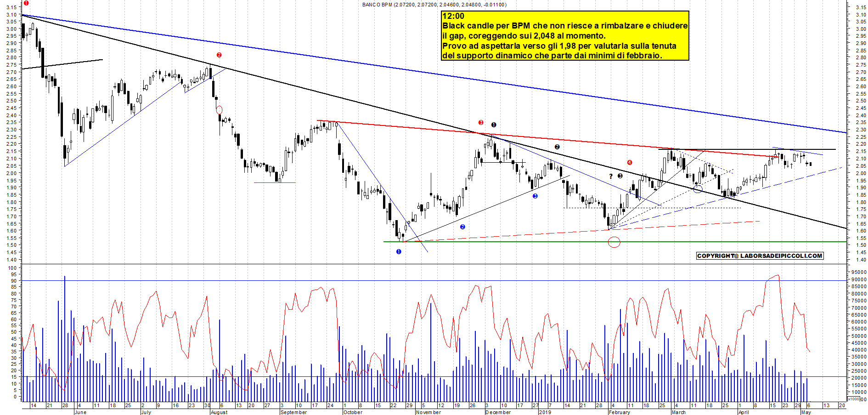Click the October month label
This screenshot has height=415, width=868.
point(353,412)
